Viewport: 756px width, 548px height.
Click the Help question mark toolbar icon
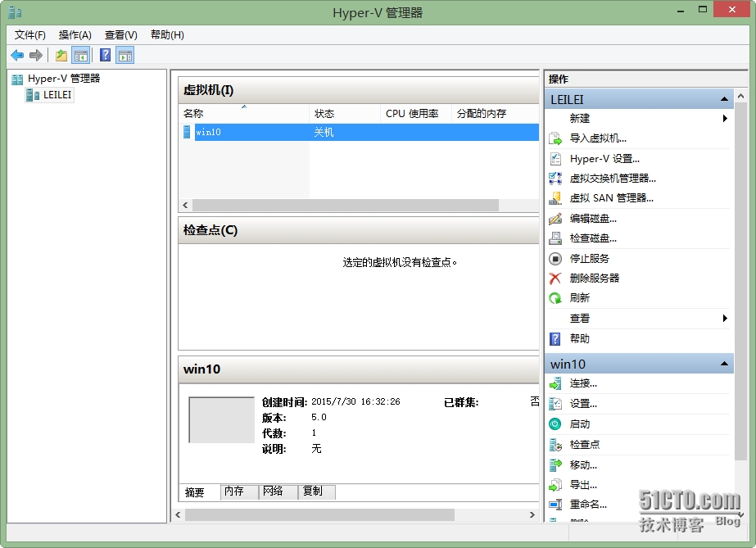(105, 56)
